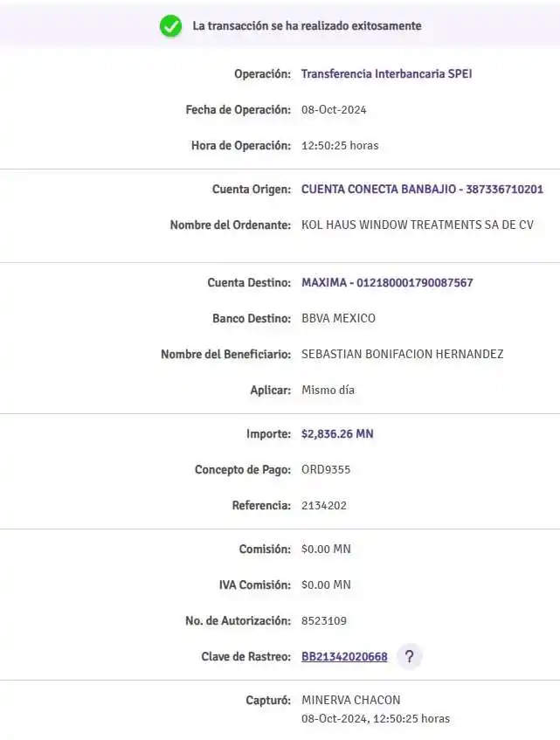560x740 pixels.
Task: Open tracking key link BB21342020668
Action: [344, 657]
